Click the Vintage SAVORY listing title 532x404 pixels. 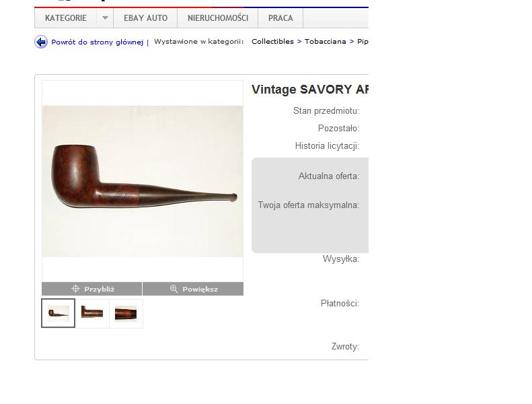coord(310,90)
